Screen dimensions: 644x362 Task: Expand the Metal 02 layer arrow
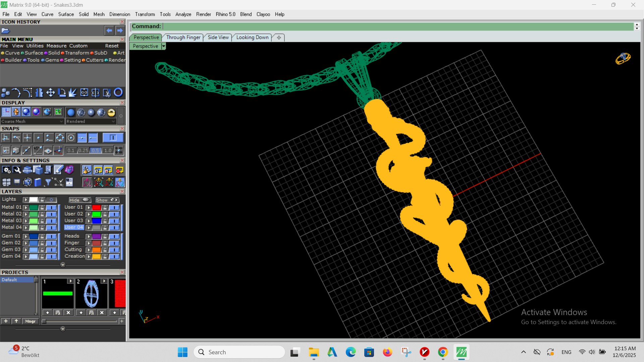(26, 214)
